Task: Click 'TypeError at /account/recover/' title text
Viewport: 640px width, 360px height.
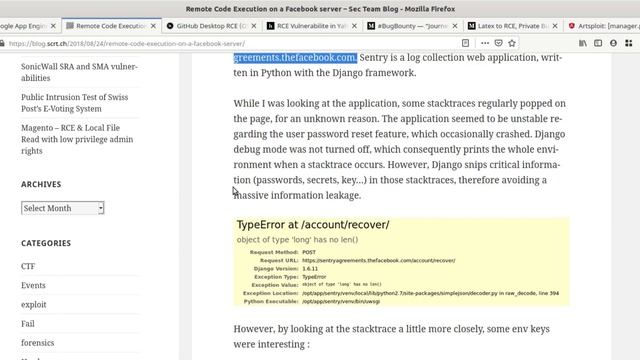Action: click(x=313, y=225)
